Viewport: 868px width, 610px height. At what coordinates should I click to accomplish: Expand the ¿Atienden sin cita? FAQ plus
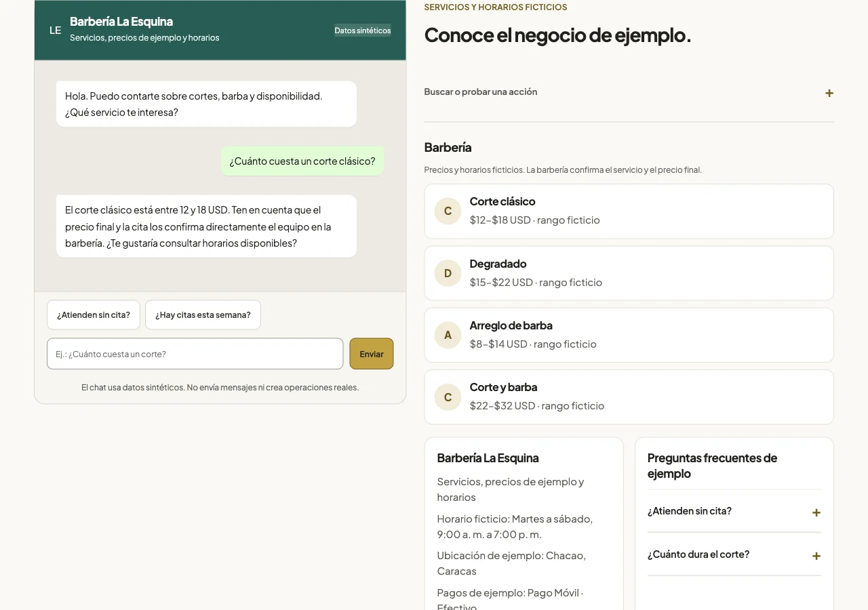pos(816,512)
